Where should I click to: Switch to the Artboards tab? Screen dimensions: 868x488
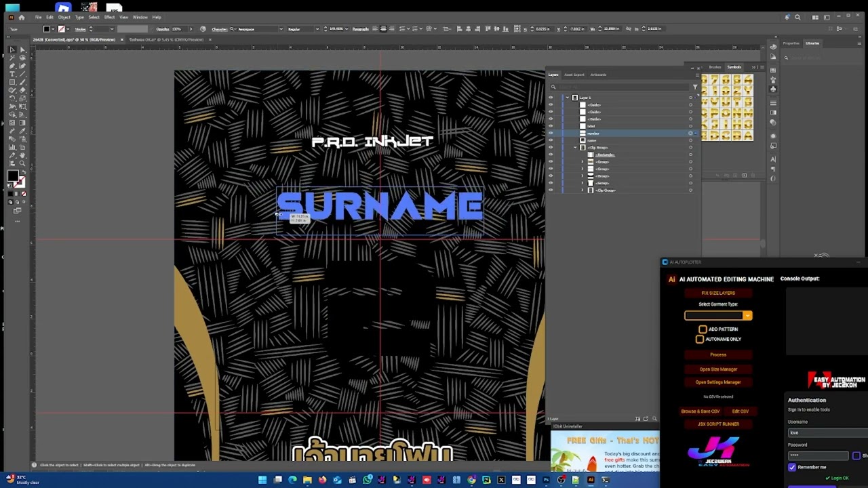coord(598,75)
